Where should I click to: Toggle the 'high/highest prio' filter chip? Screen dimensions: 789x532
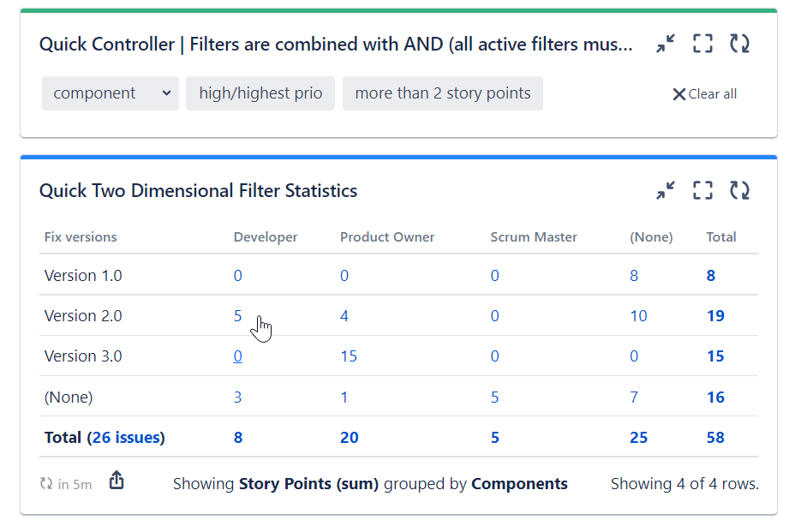tap(261, 93)
